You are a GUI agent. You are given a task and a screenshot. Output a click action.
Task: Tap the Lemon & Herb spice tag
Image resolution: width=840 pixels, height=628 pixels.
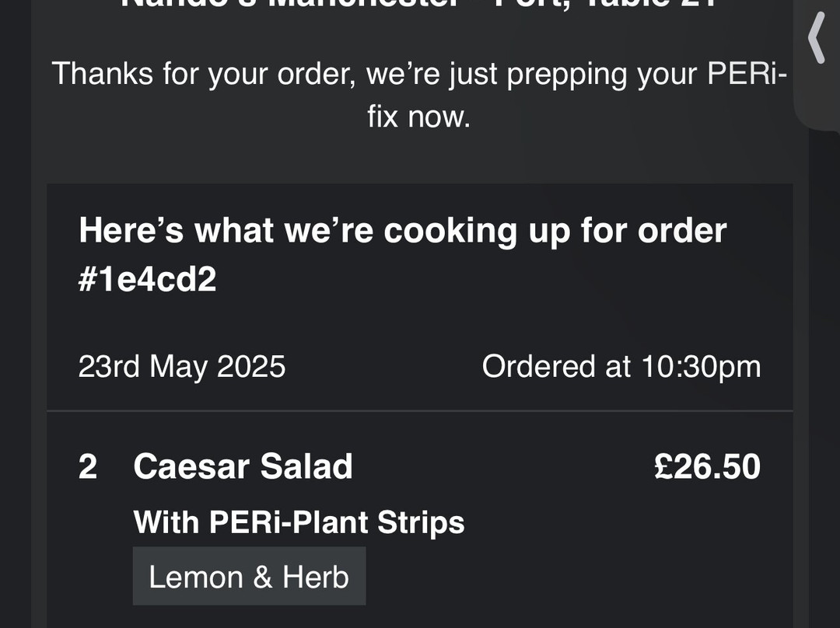point(249,577)
